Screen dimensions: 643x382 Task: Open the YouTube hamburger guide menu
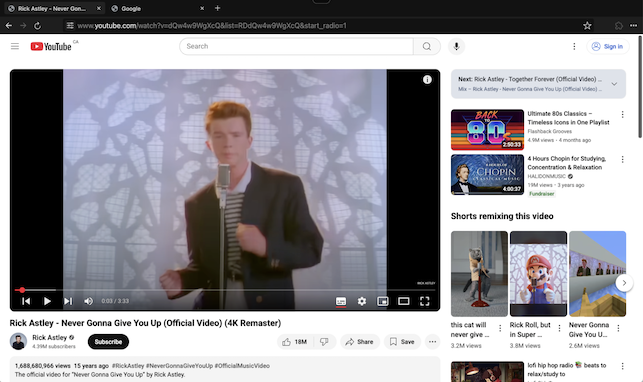[x=15, y=46]
